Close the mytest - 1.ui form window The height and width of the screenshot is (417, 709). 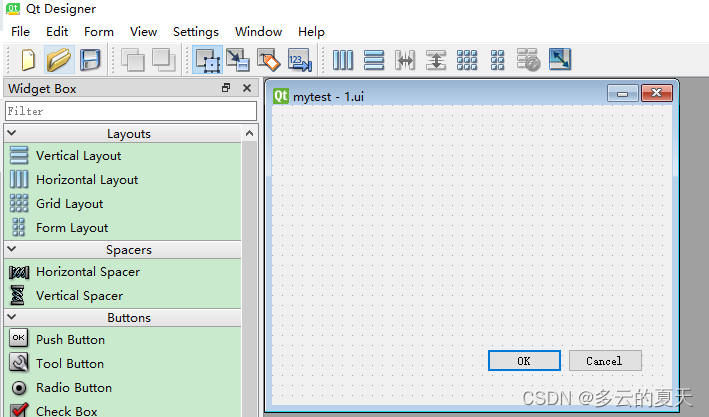coord(657,93)
